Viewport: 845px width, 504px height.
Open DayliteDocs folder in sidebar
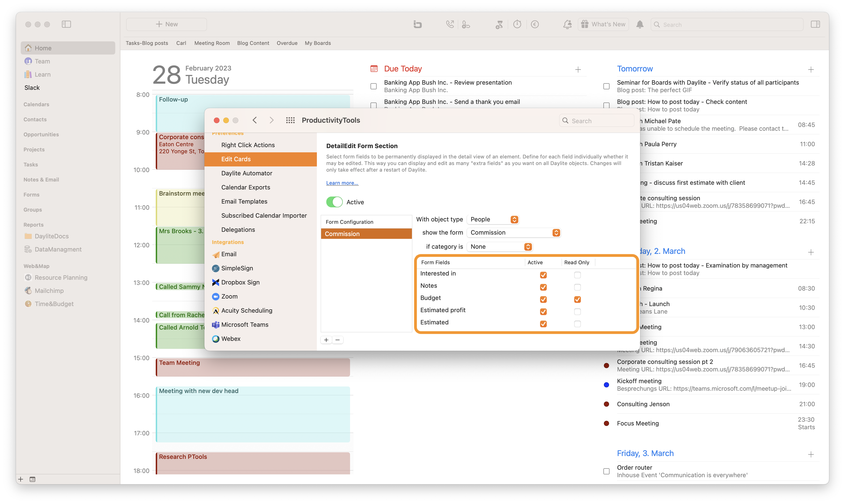[51, 236]
